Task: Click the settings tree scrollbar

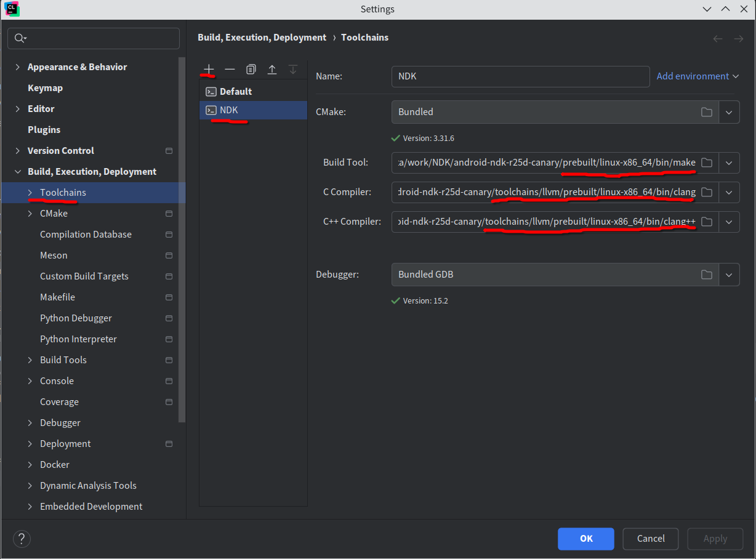Action: point(182,240)
